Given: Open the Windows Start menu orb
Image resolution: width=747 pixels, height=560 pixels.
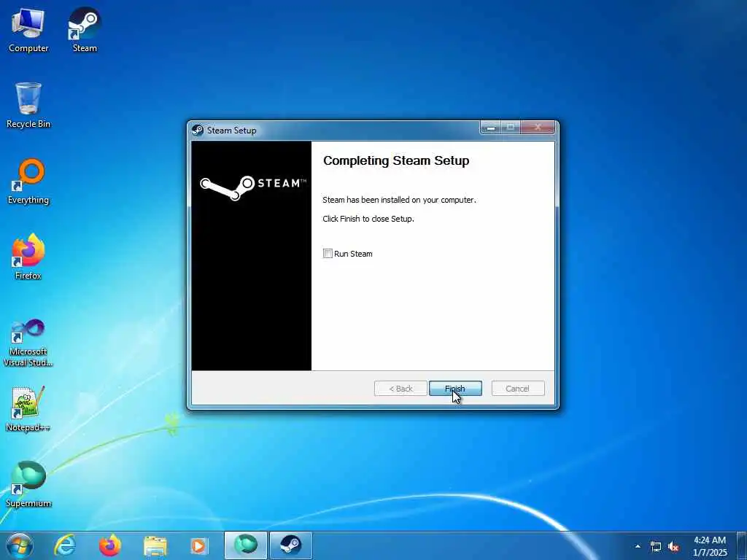Looking at the screenshot, I should pyautogui.click(x=20, y=545).
